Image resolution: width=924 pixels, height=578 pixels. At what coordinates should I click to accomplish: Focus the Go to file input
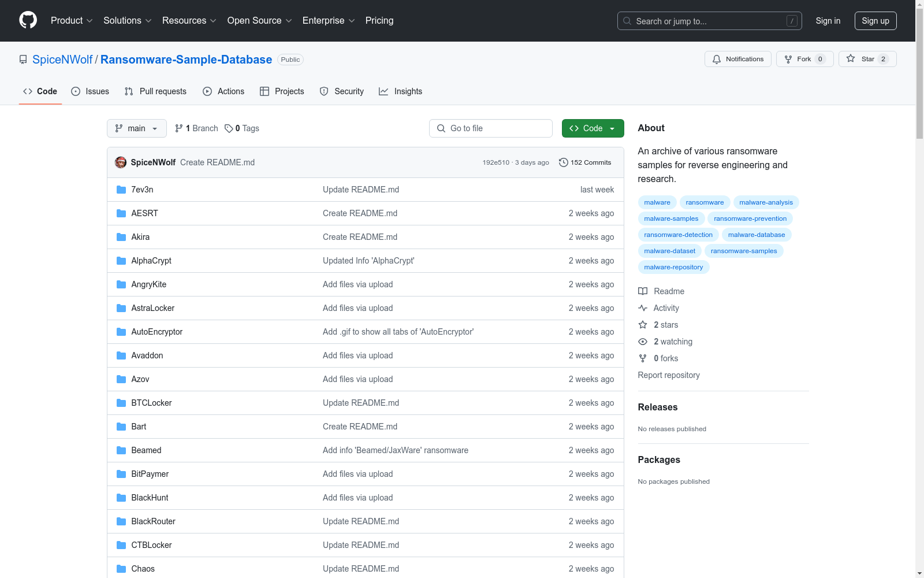click(x=491, y=128)
